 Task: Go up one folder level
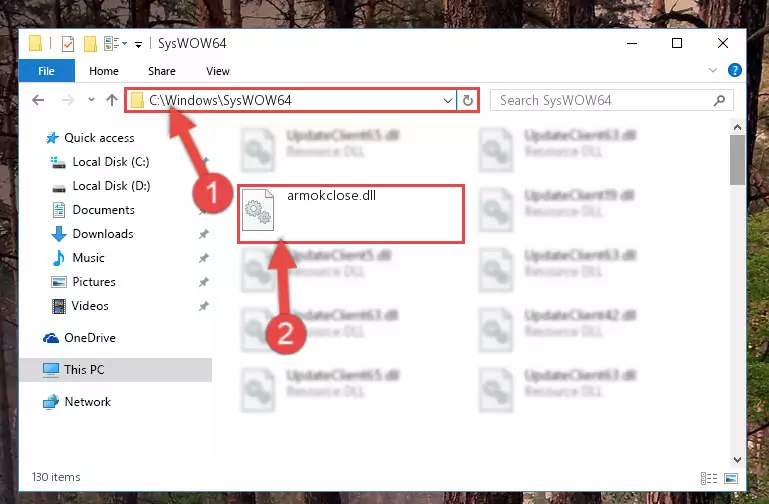[x=112, y=100]
